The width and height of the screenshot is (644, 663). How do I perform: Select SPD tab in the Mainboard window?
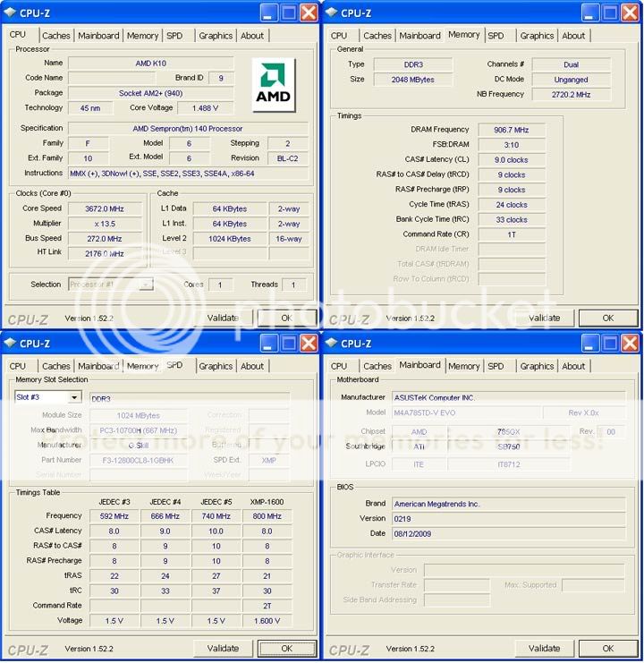[x=496, y=366]
